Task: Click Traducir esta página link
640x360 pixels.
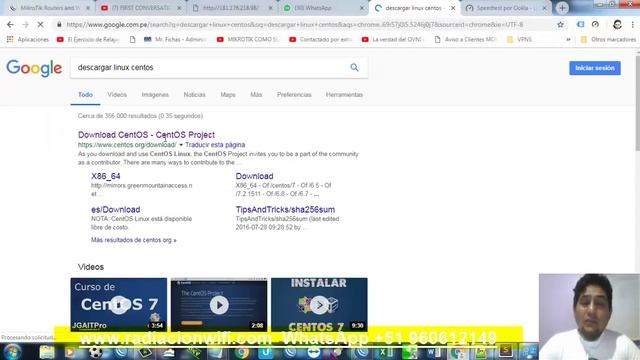Action: tap(215, 145)
